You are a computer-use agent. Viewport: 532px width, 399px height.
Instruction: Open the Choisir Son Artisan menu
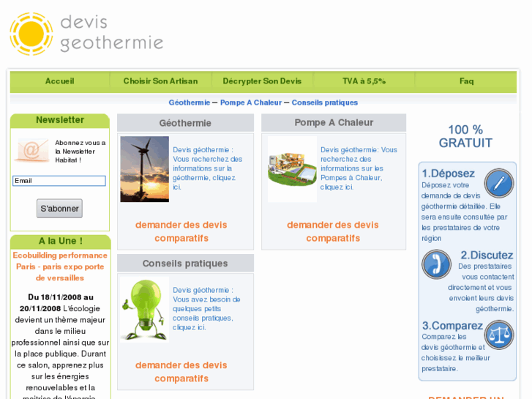point(160,81)
